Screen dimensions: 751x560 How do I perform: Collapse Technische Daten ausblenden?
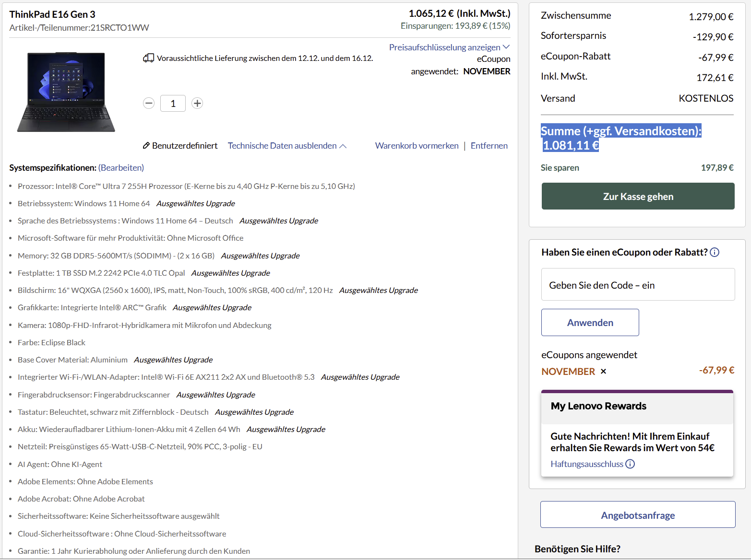coord(287,145)
